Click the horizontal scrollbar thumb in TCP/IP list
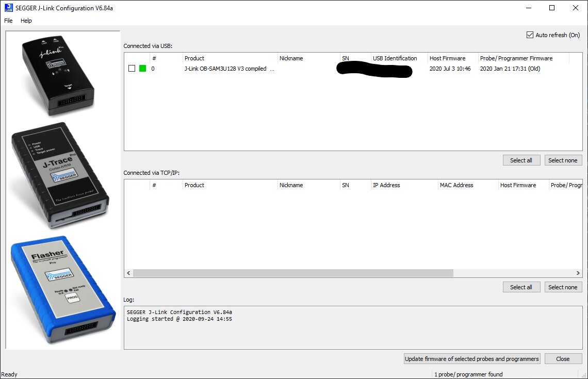This screenshot has width=588, height=379. coord(293,273)
